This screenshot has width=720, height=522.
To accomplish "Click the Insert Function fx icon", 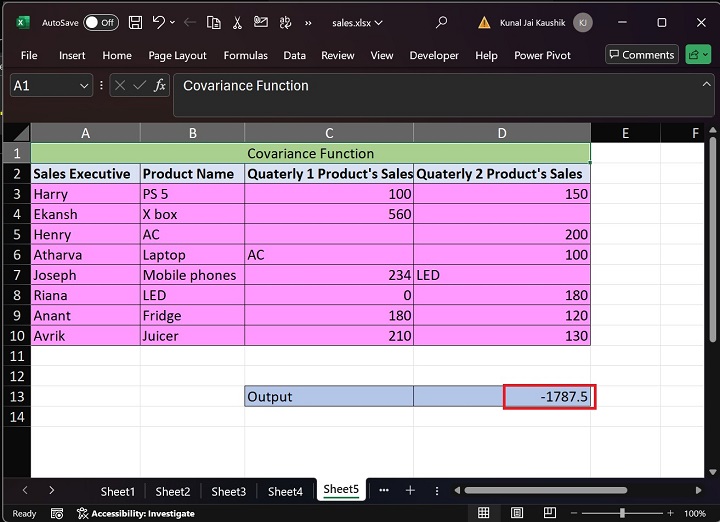I will tap(159, 86).
